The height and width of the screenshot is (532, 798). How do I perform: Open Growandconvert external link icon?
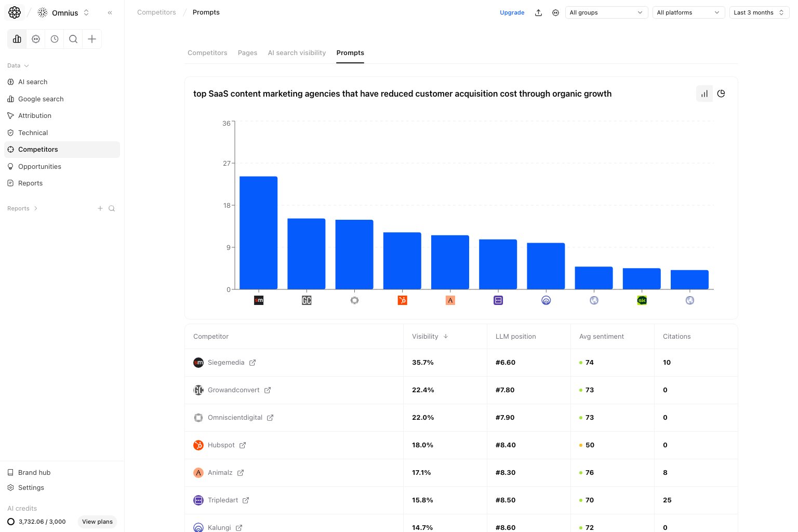click(x=268, y=390)
